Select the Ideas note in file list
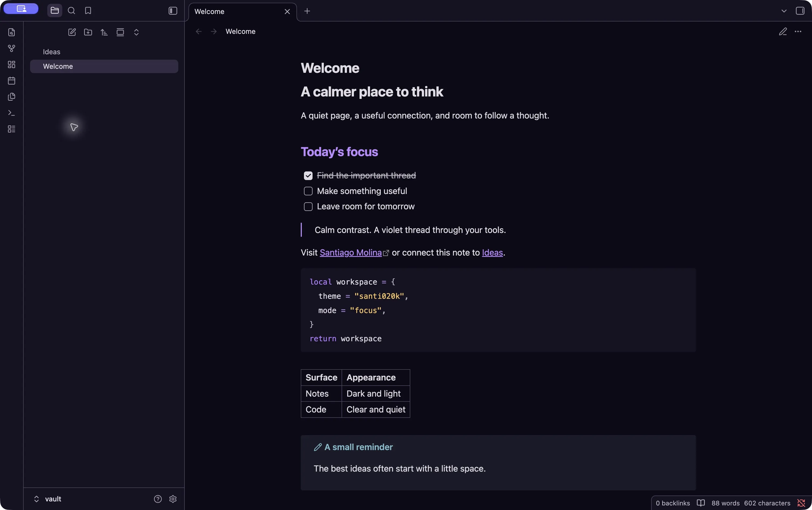This screenshot has width=812, height=510. (x=104, y=52)
